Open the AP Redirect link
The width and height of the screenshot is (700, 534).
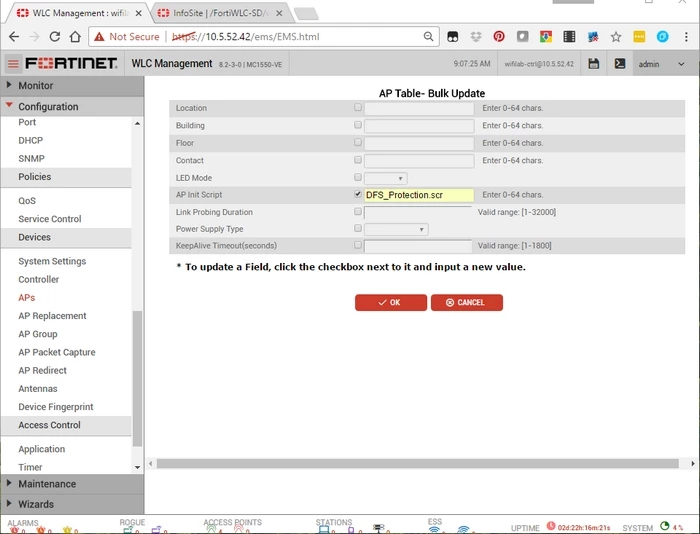coord(42,370)
